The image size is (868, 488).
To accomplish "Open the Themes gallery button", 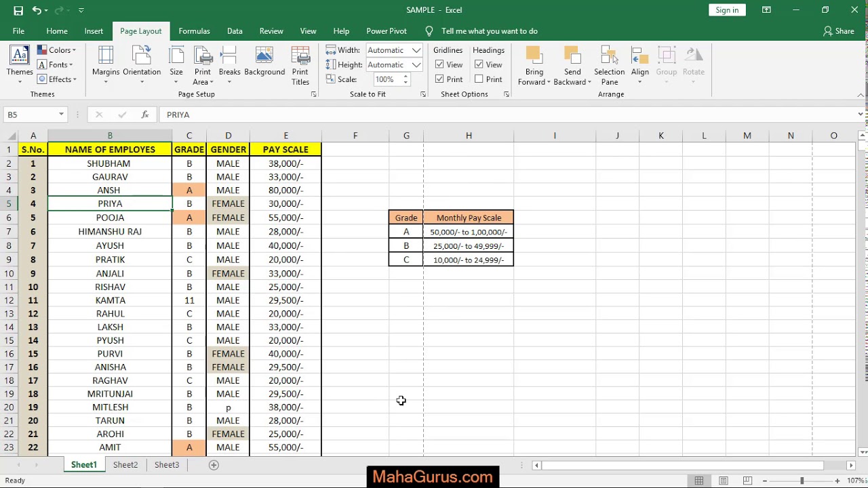I will [x=20, y=65].
